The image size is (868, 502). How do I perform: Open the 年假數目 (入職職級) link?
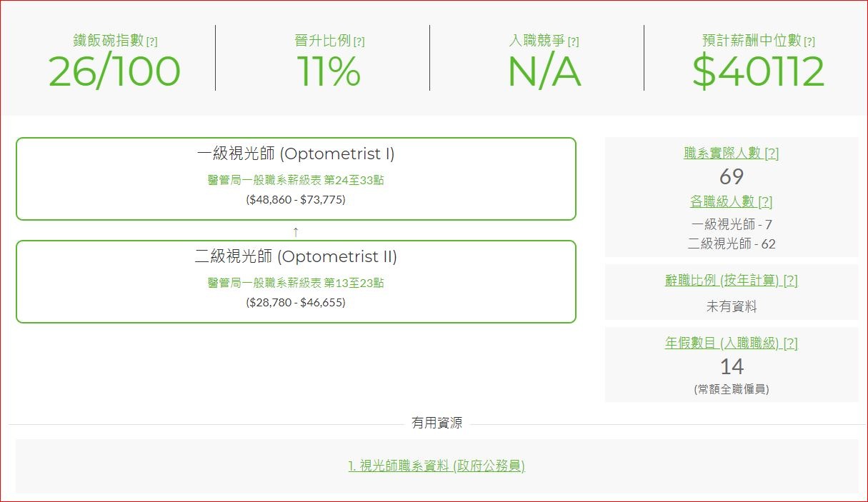[x=721, y=343]
